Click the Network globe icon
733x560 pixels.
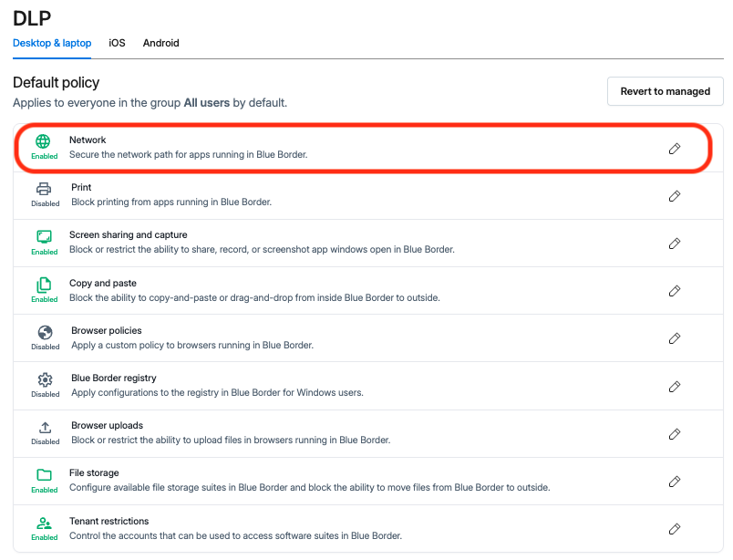point(43,140)
